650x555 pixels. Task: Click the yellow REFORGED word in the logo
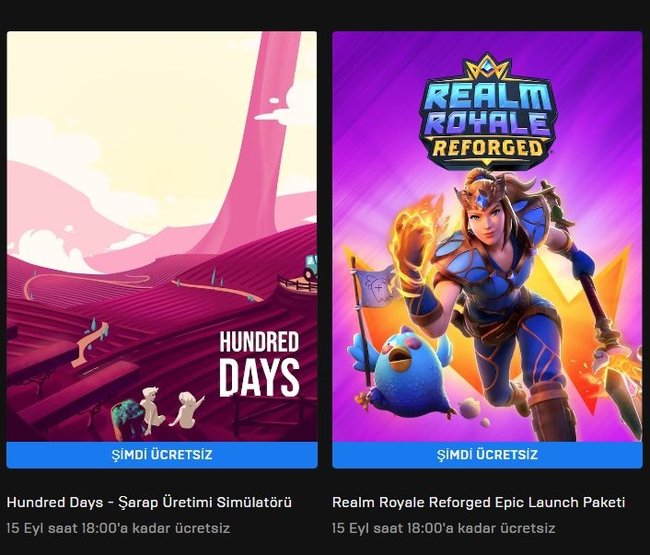tap(488, 148)
